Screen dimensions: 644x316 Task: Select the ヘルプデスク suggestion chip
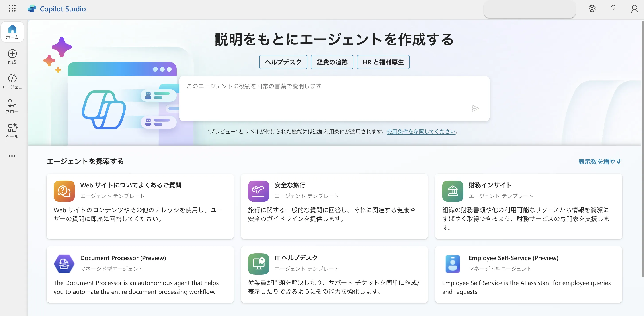pos(283,62)
